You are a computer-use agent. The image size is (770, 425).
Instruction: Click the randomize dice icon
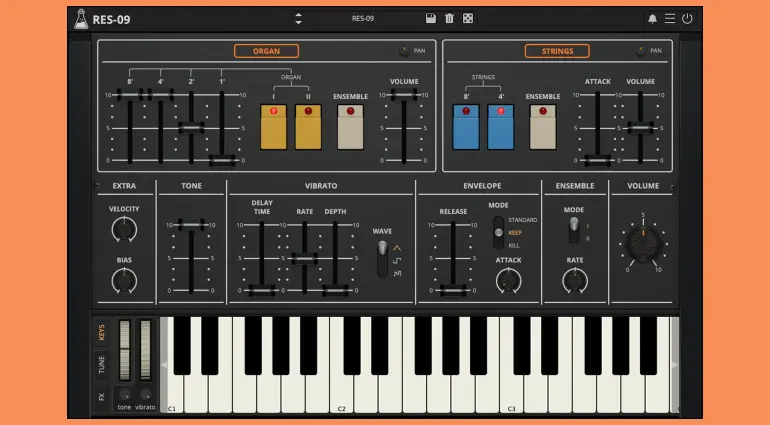467,18
